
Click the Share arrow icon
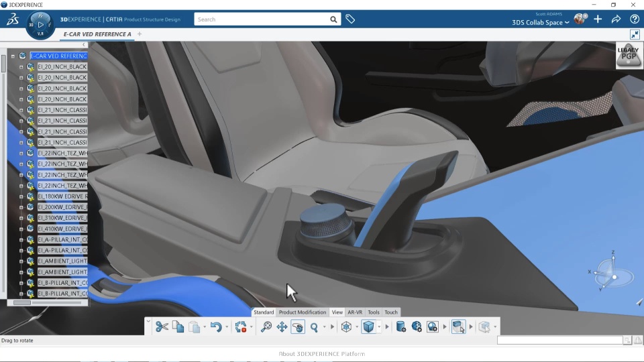point(616,19)
